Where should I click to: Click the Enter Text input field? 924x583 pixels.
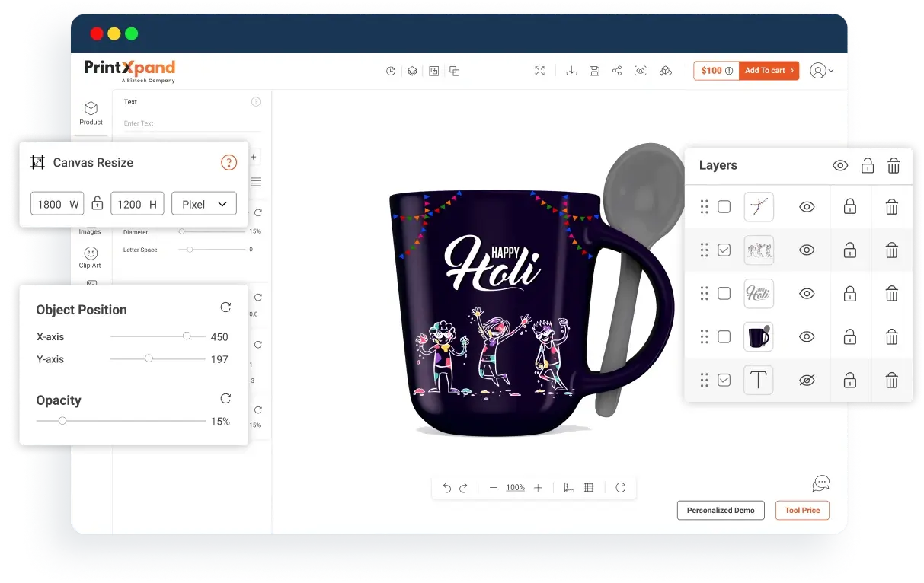192,123
